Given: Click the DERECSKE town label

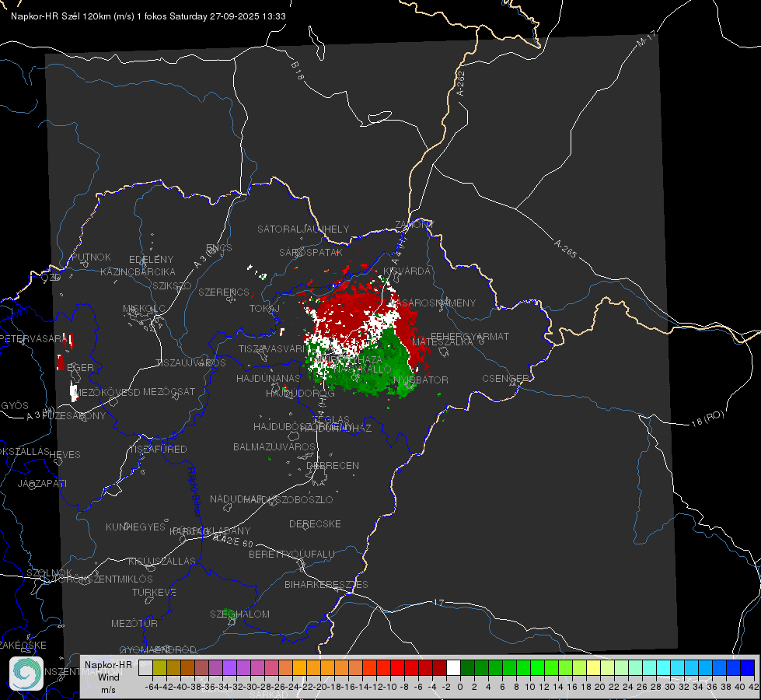Looking at the screenshot, I should click(315, 524).
